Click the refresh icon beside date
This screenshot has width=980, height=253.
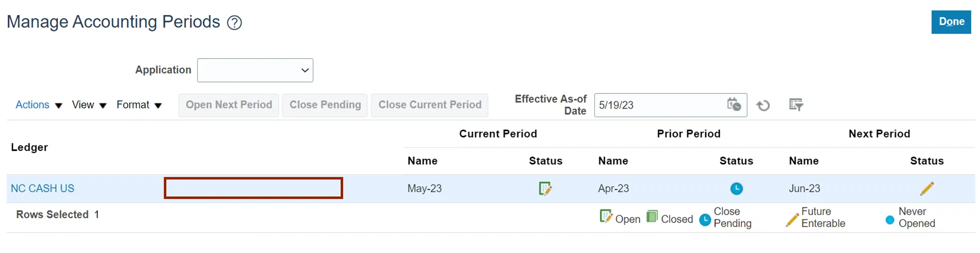tap(763, 105)
